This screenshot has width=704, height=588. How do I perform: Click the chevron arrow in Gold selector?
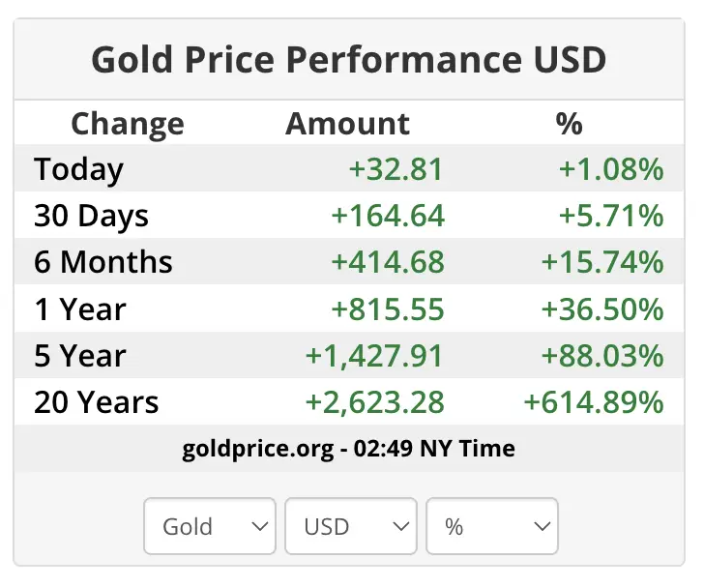[x=260, y=526]
